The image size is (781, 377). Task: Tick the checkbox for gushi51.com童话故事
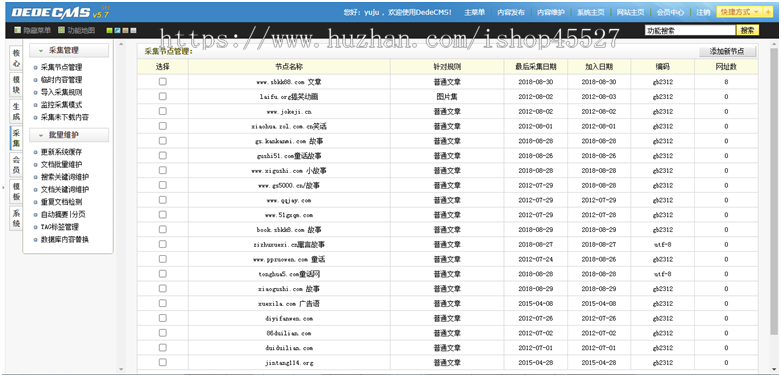click(162, 155)
